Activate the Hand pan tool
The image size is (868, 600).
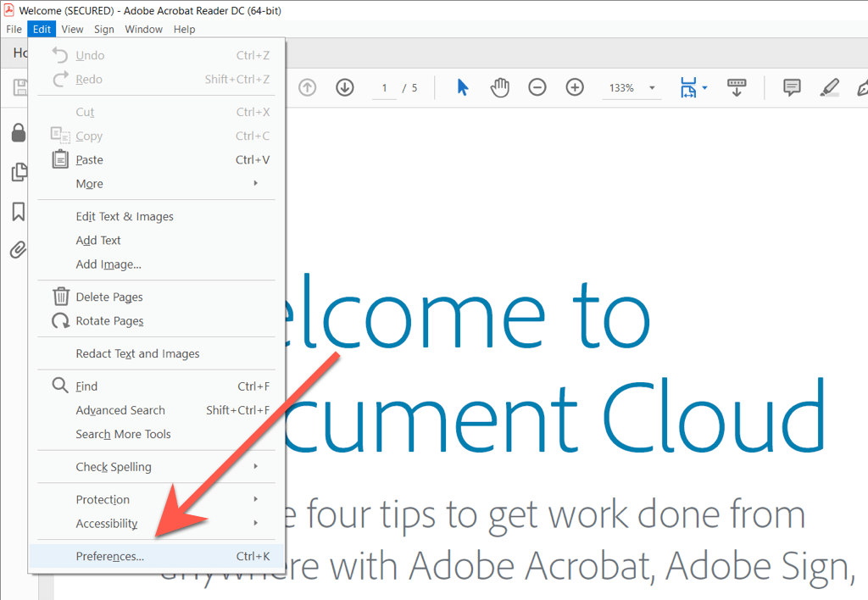tap(500, 87)
